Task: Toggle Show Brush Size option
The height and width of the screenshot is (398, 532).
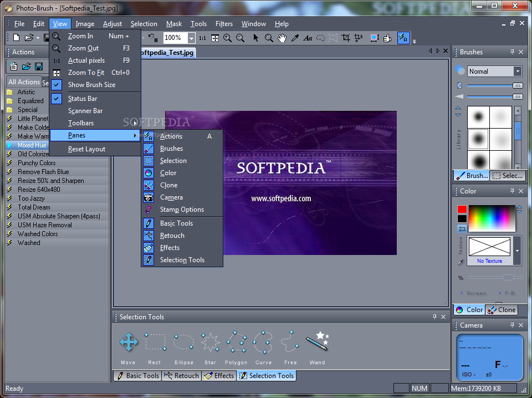Action: 91,85
